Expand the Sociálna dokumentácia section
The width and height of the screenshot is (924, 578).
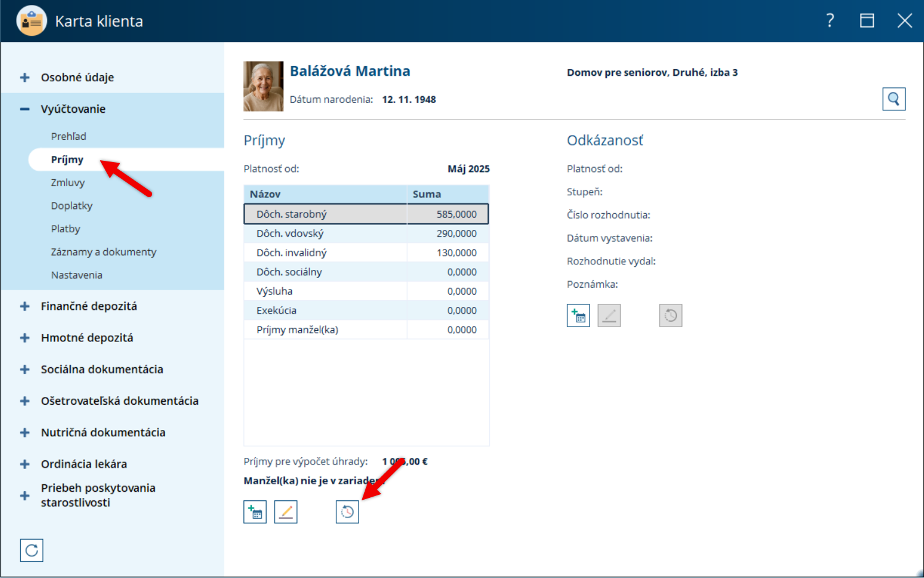click(25, 370)
